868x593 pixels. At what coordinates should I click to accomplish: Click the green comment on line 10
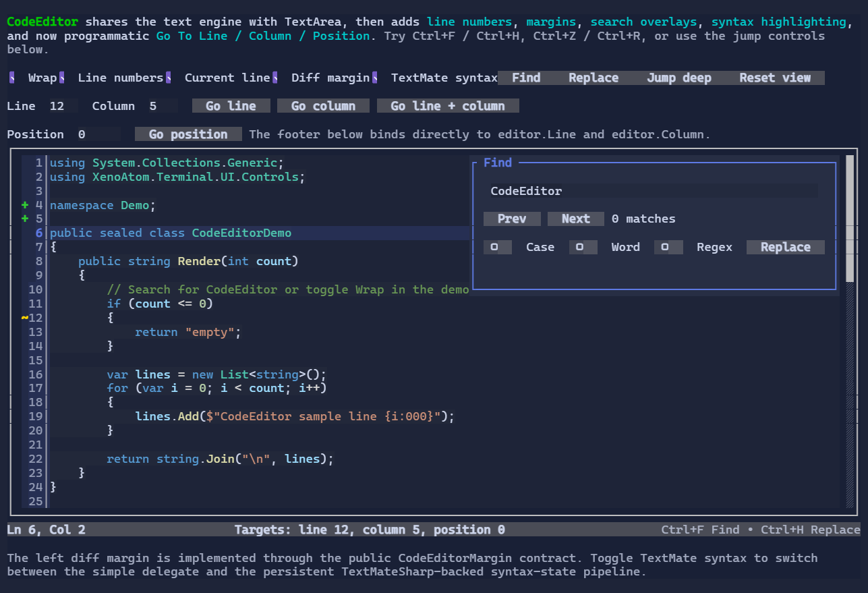point(288,289)
